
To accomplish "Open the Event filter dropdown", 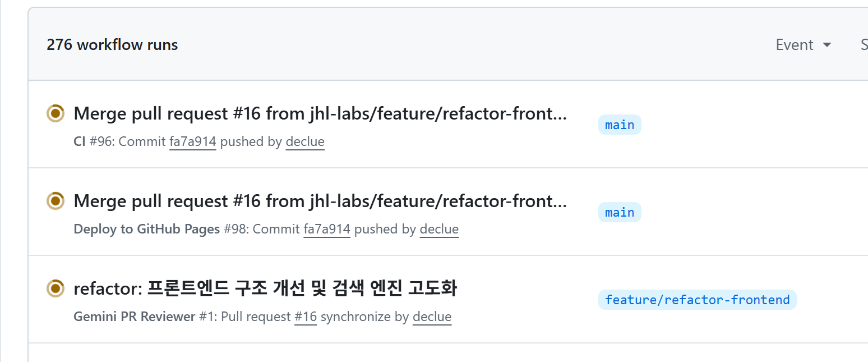I will 803,45.
